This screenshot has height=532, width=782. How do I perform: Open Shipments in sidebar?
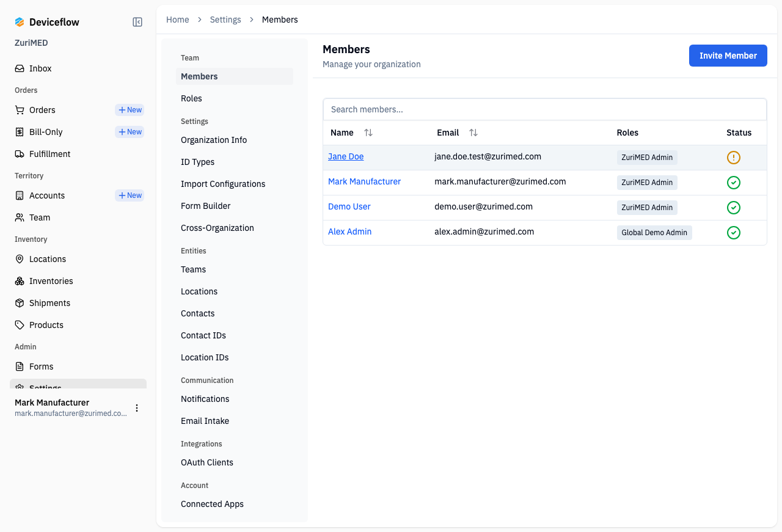(x=78, y=303)
